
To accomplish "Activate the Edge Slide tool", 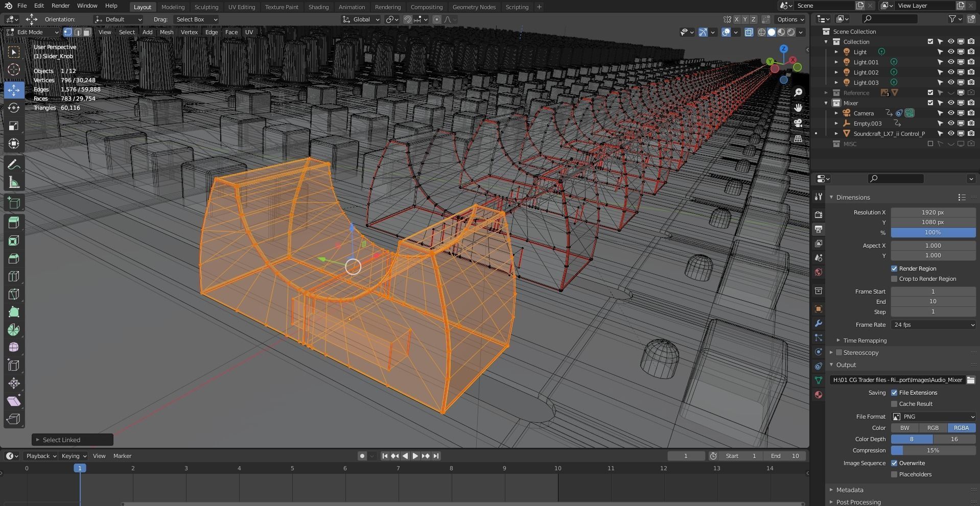I will [x=14, y=366].
